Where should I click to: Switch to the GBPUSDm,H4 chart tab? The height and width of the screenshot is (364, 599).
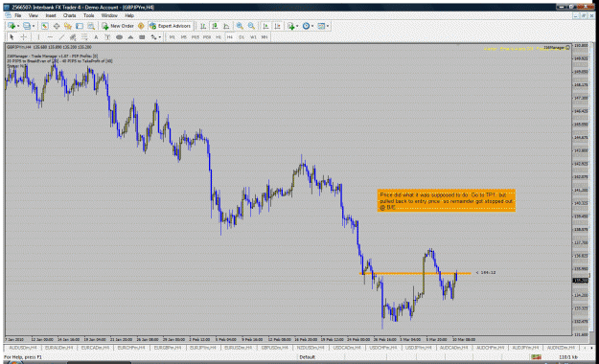[274, 348]
